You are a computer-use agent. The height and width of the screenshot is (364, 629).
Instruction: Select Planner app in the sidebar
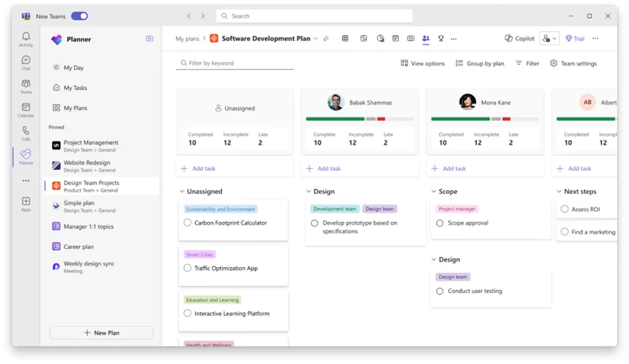coord(26,157)
